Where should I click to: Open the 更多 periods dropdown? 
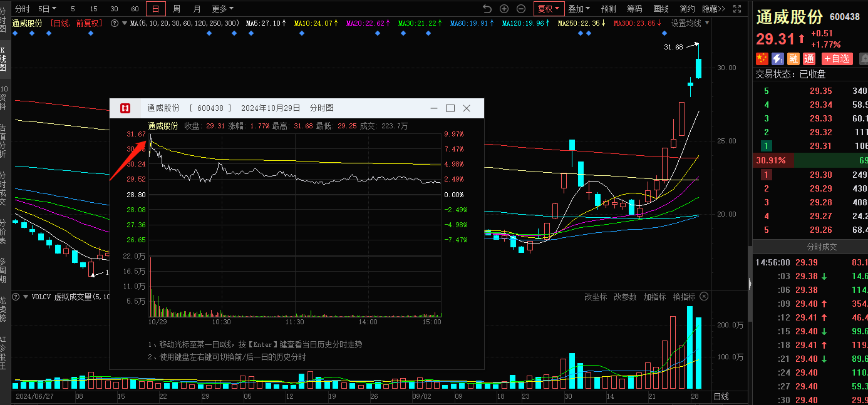click(222, 9)
